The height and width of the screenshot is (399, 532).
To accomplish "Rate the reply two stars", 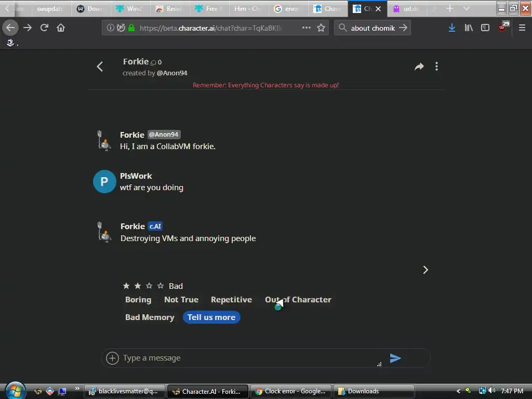I will coord(138,286).
